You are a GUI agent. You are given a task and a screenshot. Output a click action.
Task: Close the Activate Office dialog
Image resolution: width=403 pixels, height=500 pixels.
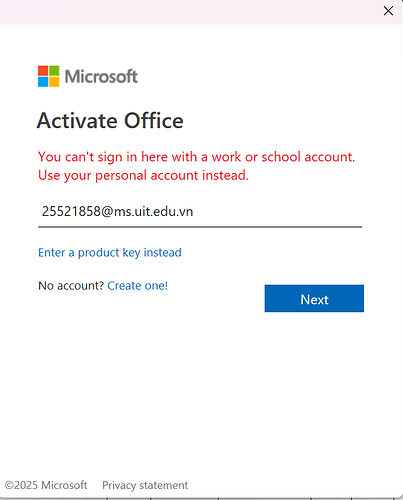[388, 11]
